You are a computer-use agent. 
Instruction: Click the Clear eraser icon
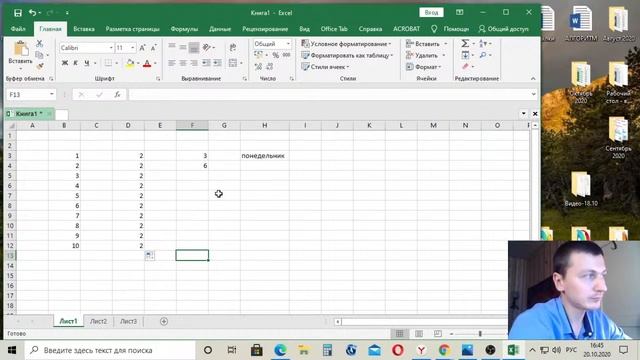coord(465,66)
